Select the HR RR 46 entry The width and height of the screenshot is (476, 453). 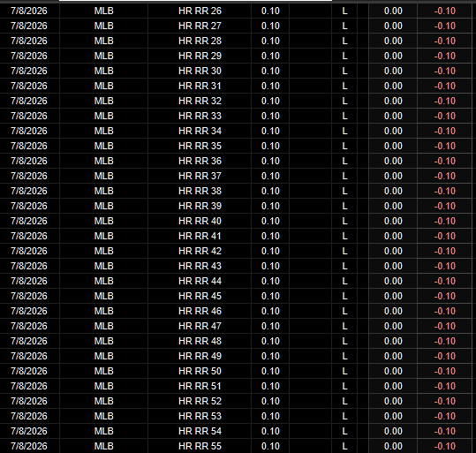pyautogui.click(x=200, y=311)
